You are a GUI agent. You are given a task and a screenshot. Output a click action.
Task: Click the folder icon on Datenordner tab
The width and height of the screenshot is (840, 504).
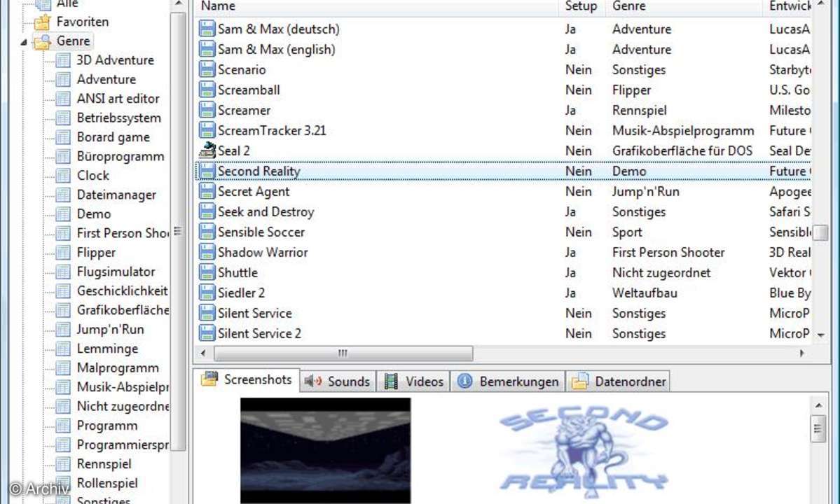(x=579, y=381)
